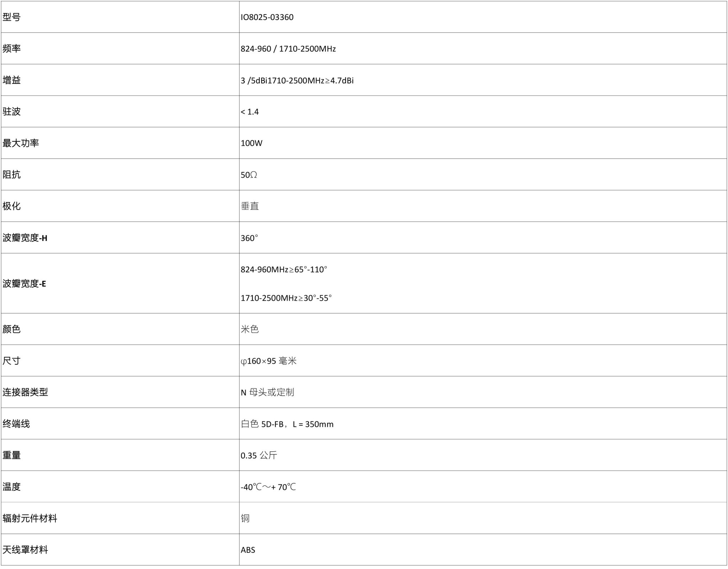Select the weight value 0.35 公斤
The height and width of the screenshot is (569, 728).
click(259, 455)
